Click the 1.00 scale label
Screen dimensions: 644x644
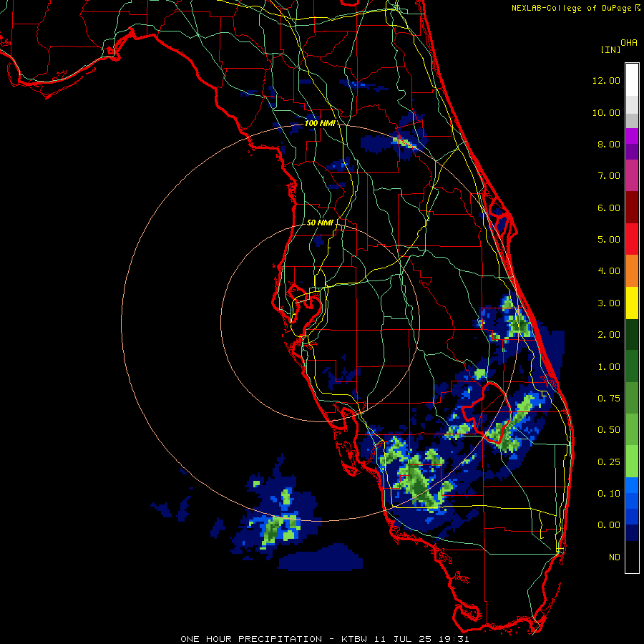click(x=609, y=367)
